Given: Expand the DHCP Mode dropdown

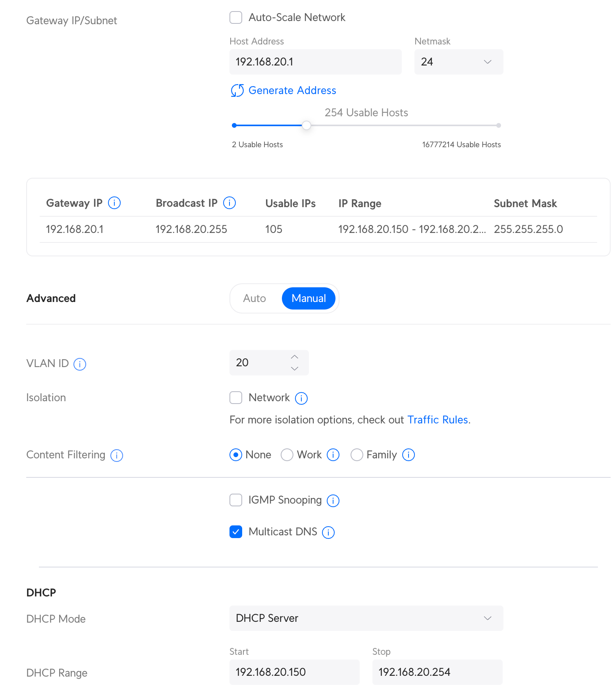Looking at the screenshot, I should click(x=366, y=618).
